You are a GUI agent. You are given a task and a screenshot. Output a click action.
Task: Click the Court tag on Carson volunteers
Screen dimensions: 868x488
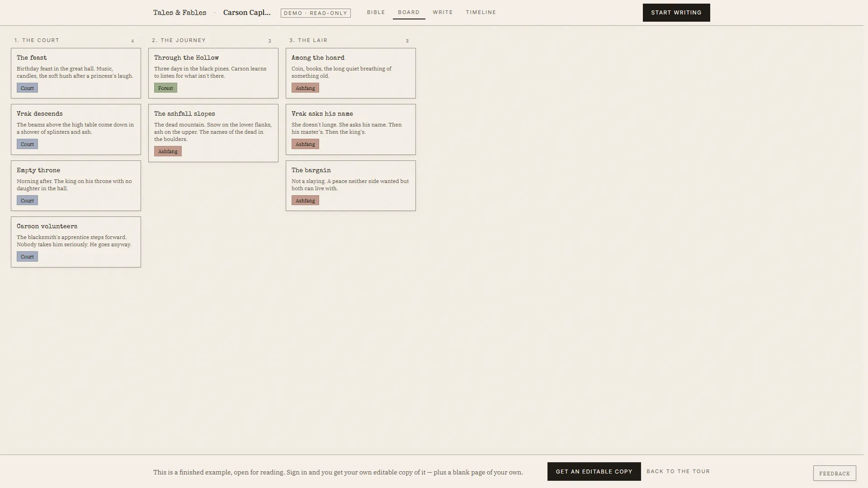click(27, 256)
